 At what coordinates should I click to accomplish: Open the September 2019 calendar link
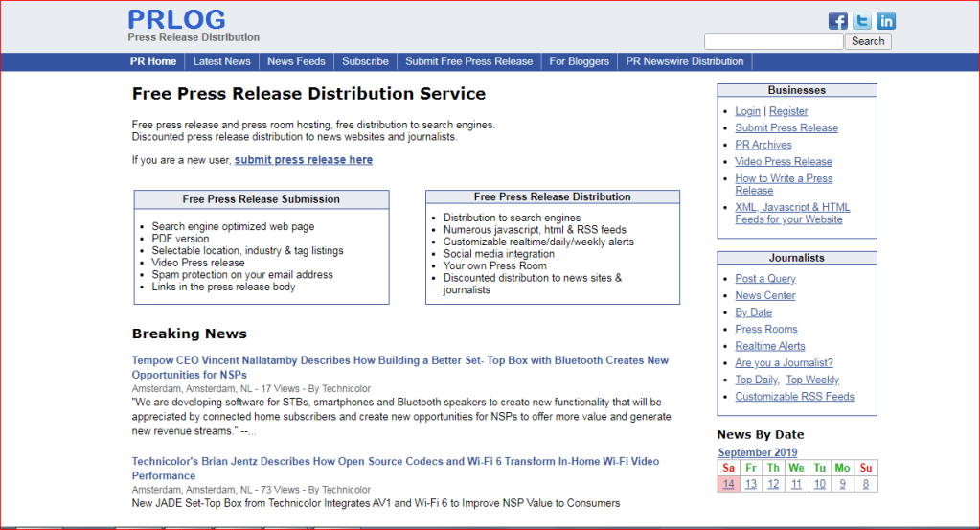pyautogui.click(x=758, y=452)
